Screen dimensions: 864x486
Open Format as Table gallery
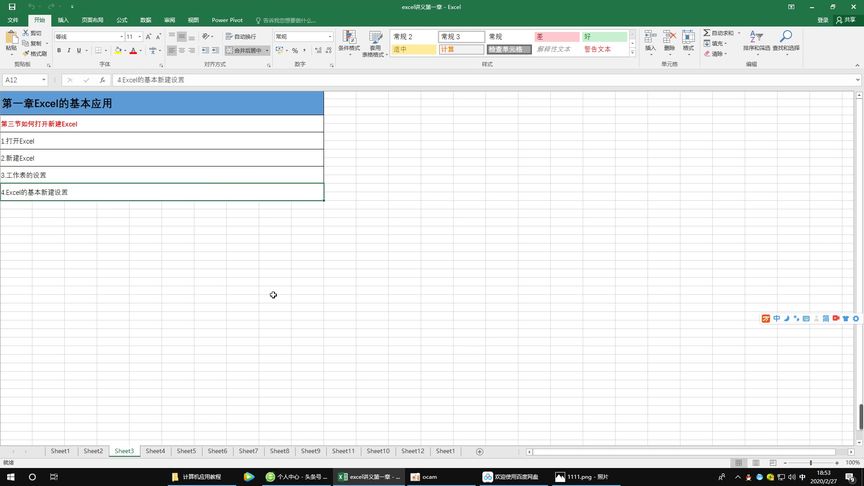coord(375,43)
